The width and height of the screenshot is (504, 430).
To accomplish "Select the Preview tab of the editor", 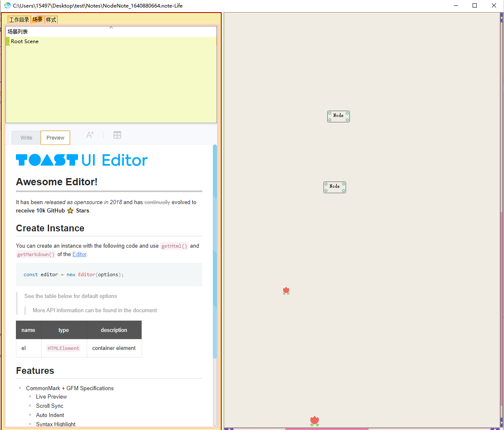I will pos(55,137).
